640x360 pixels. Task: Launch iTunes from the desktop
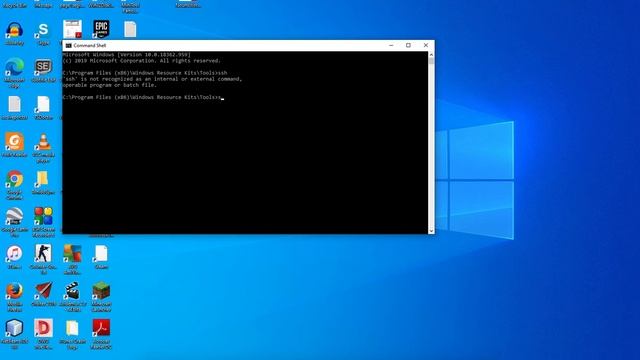[14, 254]
